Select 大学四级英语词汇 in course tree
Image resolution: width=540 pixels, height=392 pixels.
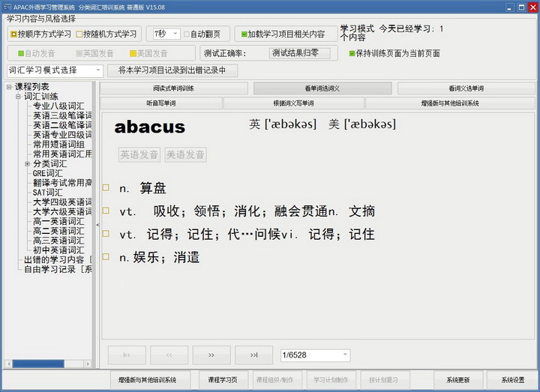click(x=62, y=202)
